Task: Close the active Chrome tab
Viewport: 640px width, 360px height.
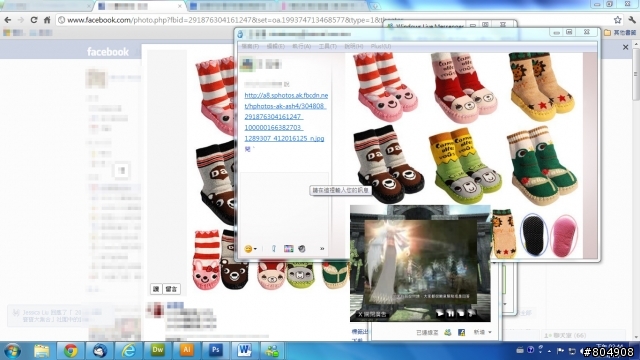Action: click(x=180, y=6)
